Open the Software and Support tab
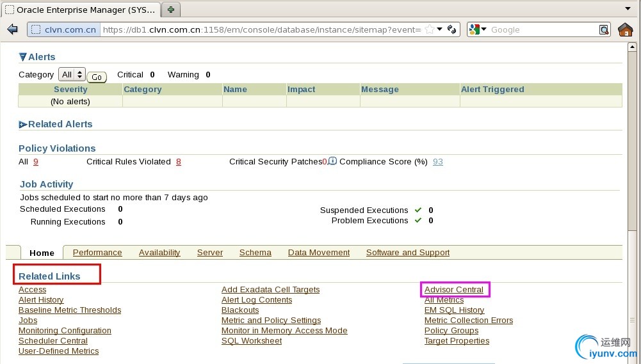Viewport: 641px width, 364px height. tap(407, 253)
